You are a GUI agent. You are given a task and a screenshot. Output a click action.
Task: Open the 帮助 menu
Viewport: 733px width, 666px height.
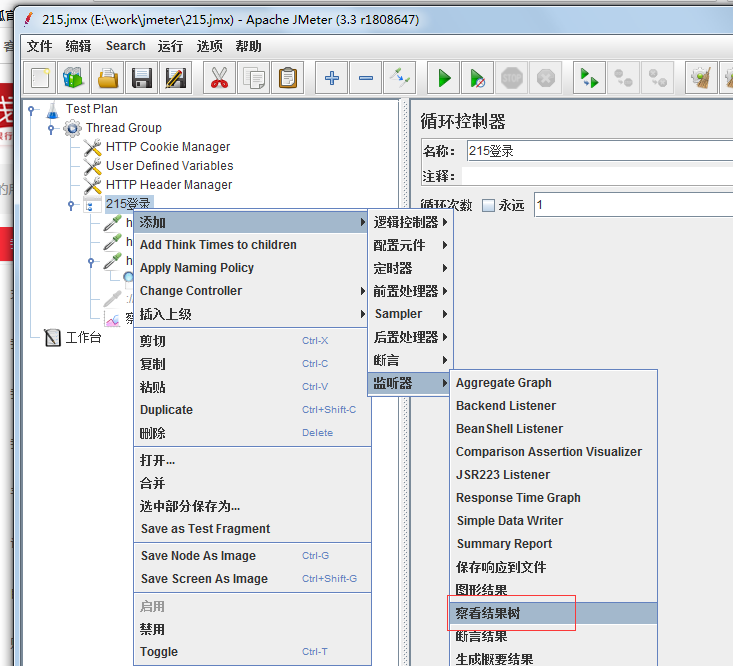click(248, 46)
